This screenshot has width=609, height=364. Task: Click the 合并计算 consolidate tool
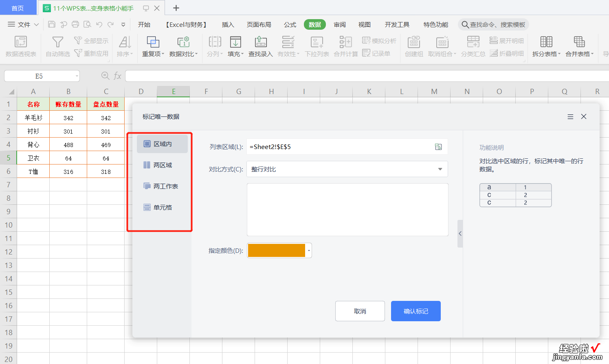(x=345, y=46)
